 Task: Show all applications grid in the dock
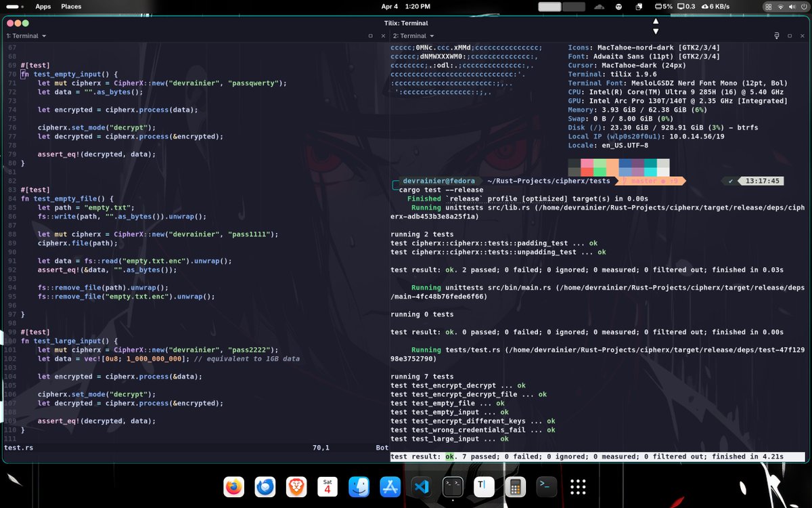577,486
